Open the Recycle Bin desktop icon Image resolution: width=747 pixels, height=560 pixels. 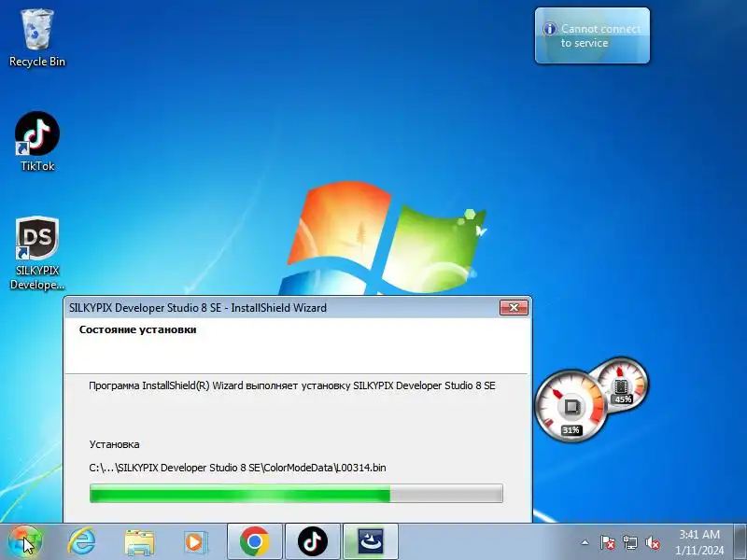pyautogui.click(x=37, y=38)
